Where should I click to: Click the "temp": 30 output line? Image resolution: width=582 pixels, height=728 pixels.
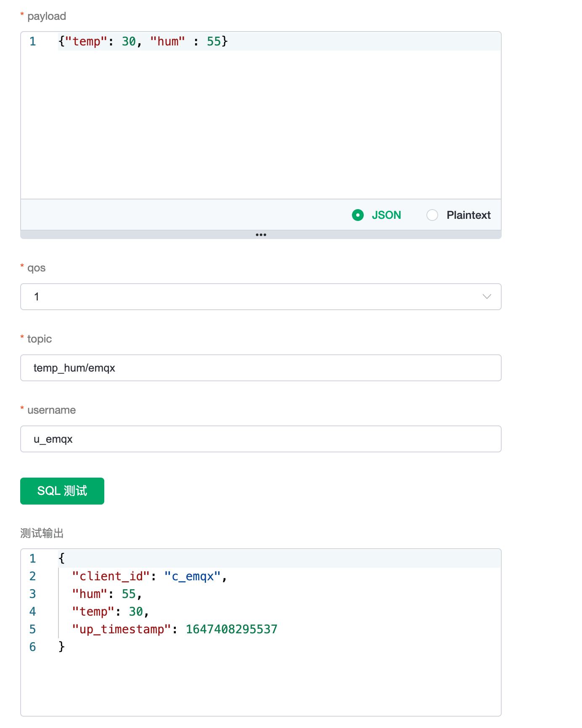click(110, 611)
